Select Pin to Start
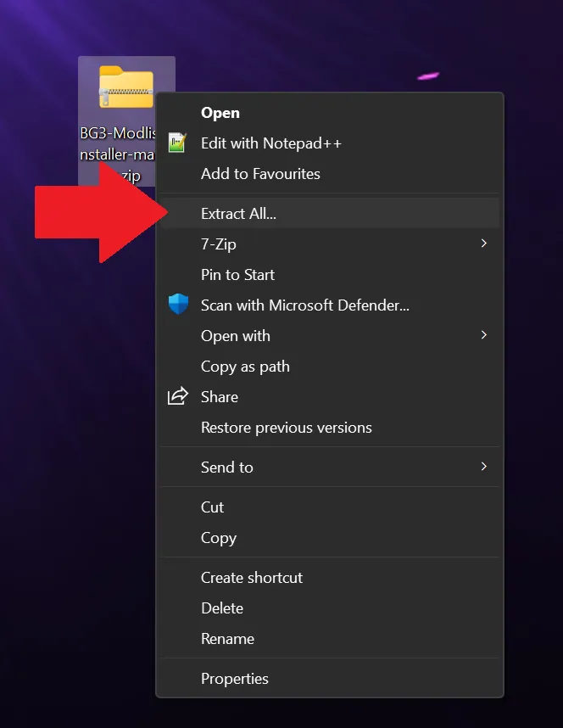This screenshot has height=728, width=563. point(330,274)
